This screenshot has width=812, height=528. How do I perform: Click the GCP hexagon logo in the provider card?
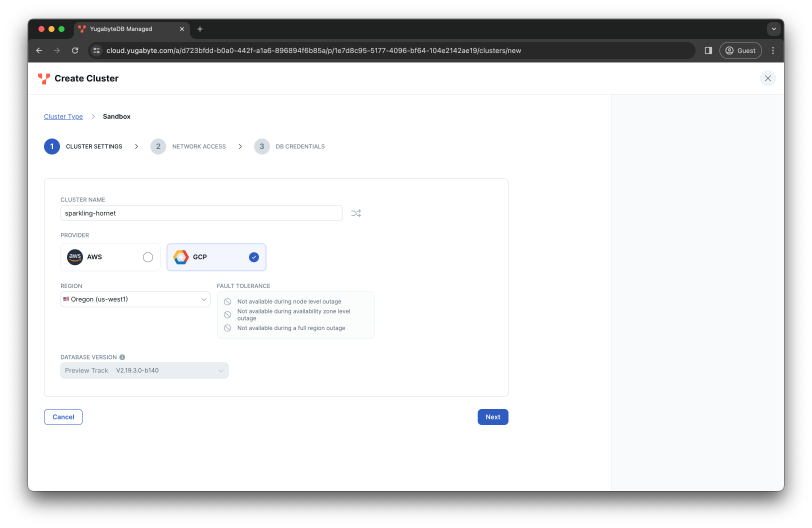[180, 257]
